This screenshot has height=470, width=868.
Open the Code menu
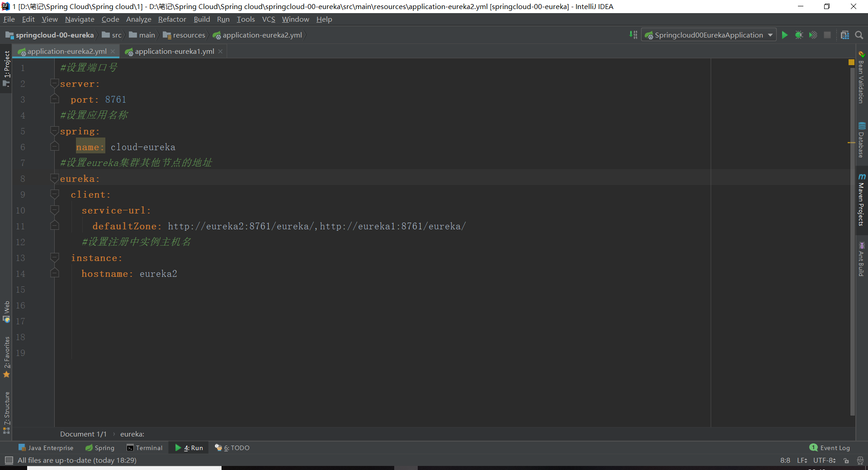(110, 19)
